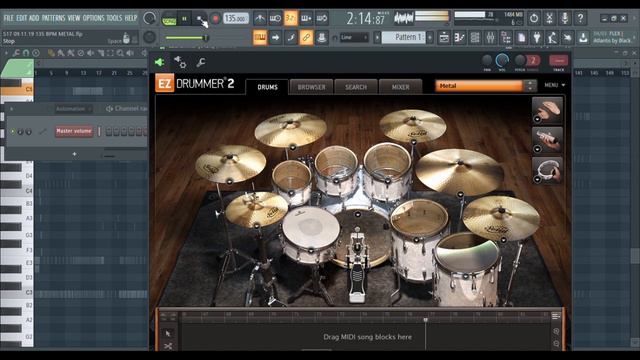Toggle the orange link controller button
This screenshot has height=360, width=640.
point(306,38)
